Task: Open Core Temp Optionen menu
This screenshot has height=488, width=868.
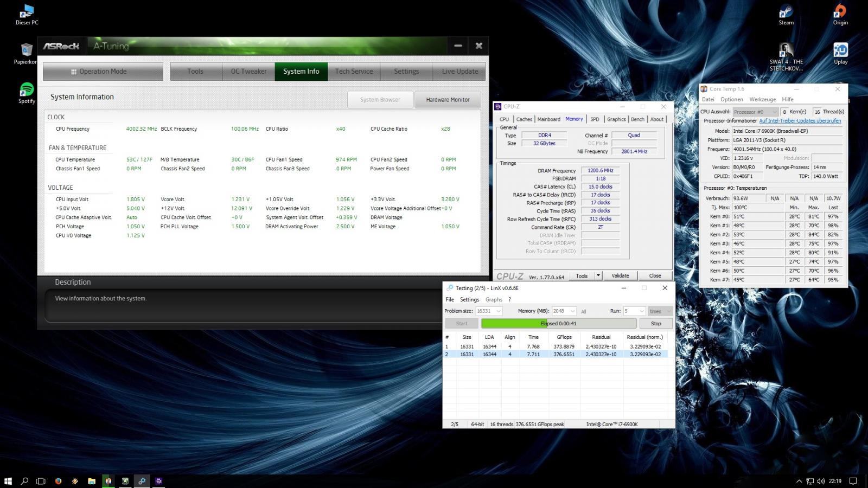Action: (732, 99)
